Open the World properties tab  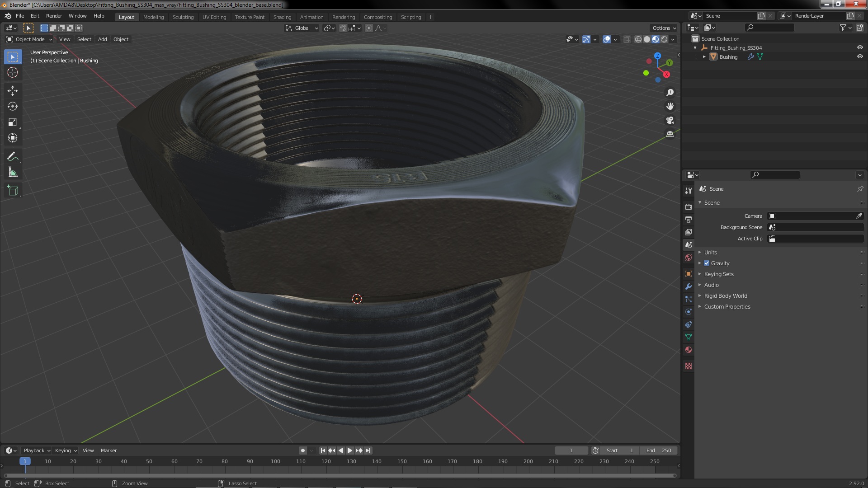click(689, 258)
